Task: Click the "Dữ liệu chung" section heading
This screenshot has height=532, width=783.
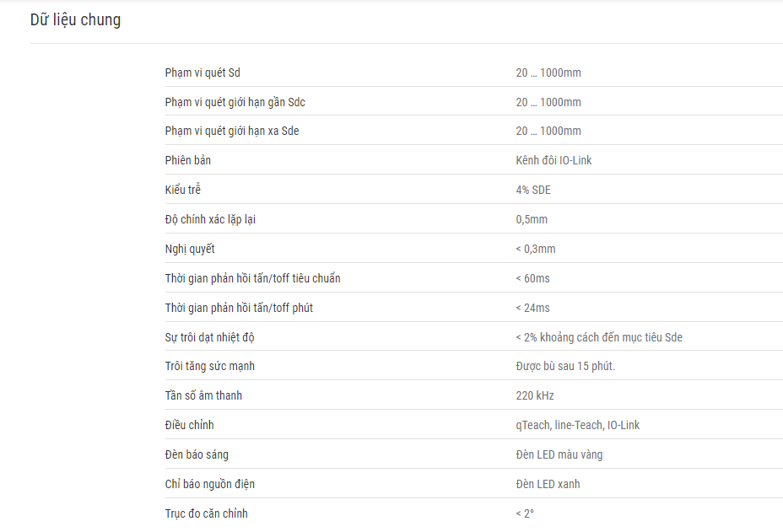Action: (x=75, y=20)
